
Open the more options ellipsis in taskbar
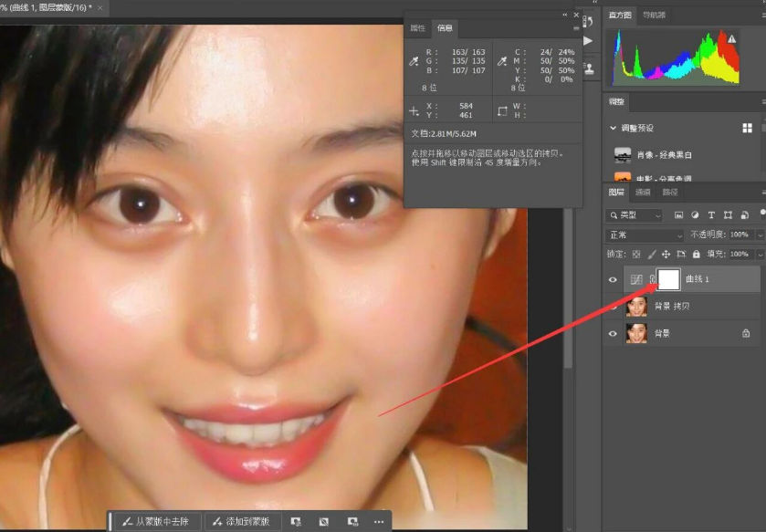379,522
